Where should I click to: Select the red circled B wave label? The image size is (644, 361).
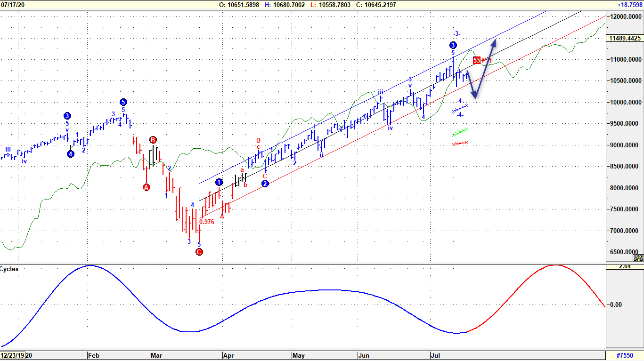[153, 140]
